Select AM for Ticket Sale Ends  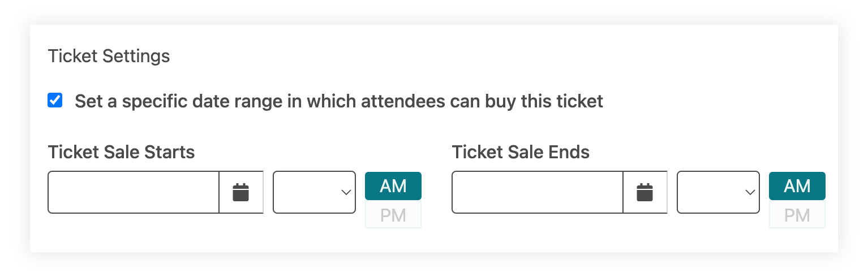pyautogui.click(x=797, y=186)
